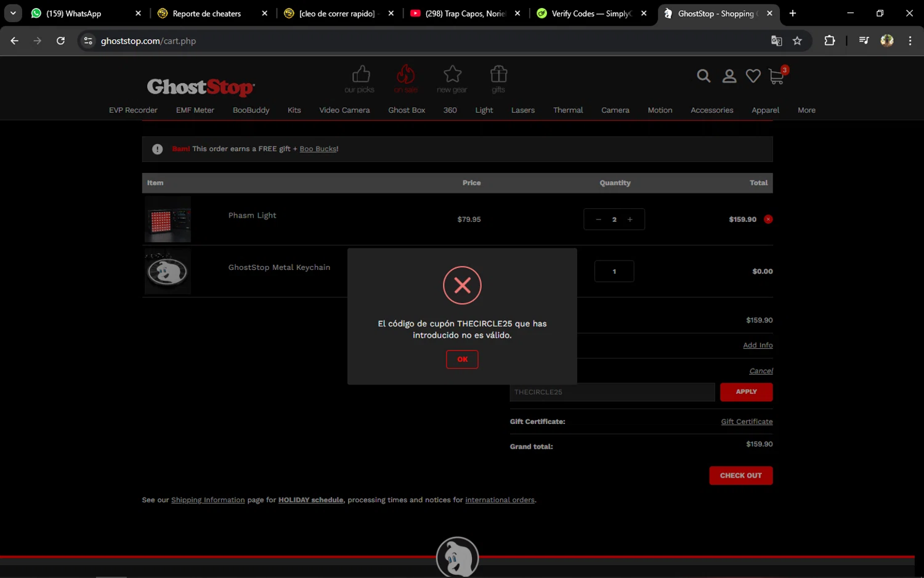Open Apparel menu category

click(765, 110)
